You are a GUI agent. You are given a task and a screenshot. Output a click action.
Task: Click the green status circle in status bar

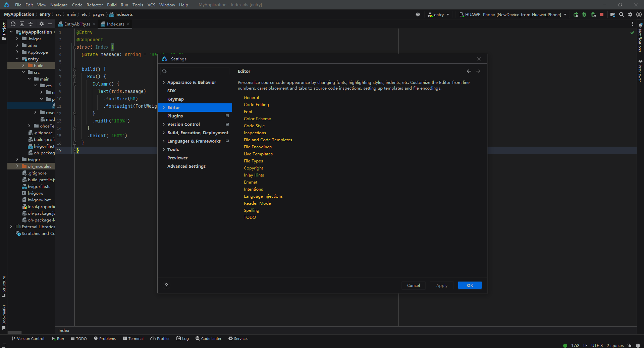pyautogui.click(x=565, y=345)
